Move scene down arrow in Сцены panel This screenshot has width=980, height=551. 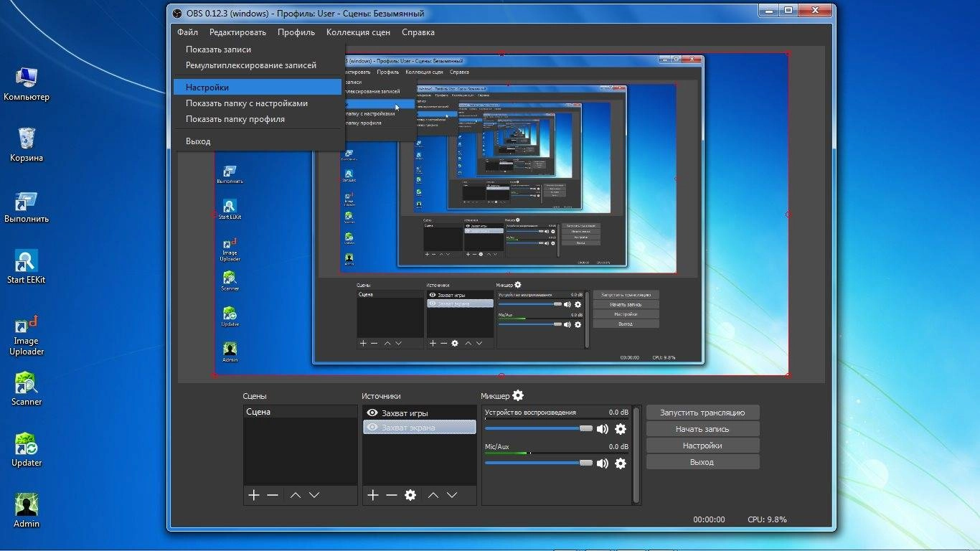(314, 495)
